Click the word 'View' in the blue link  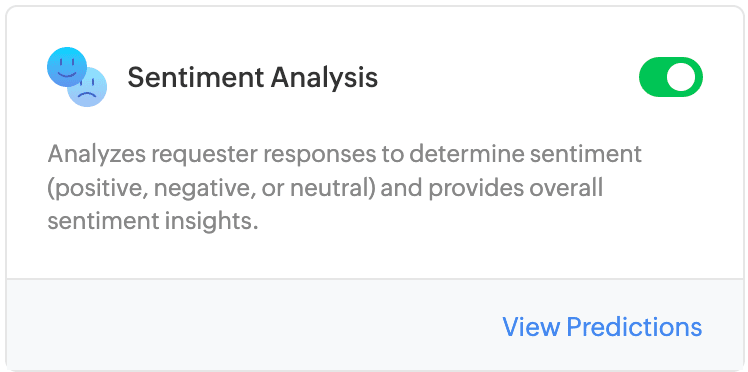tap(531, 327)
